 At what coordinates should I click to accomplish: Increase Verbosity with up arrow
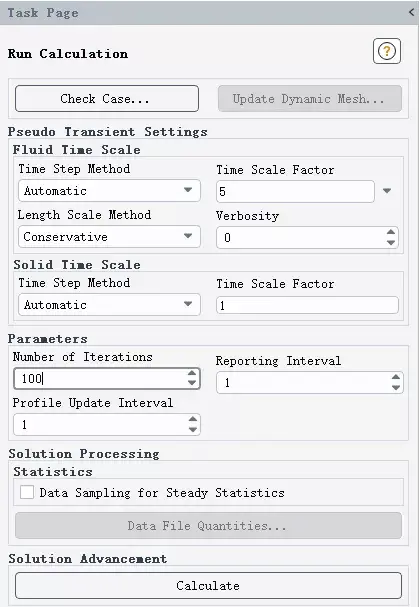pyautogui.click(x=391, y=232)
